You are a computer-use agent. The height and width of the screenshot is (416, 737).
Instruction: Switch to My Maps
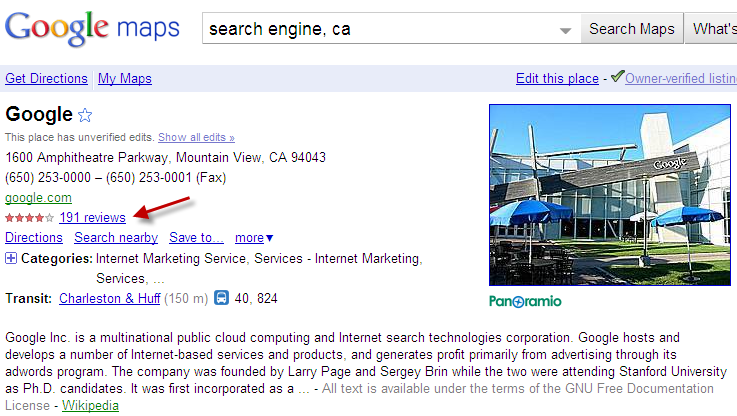[121, 78]
